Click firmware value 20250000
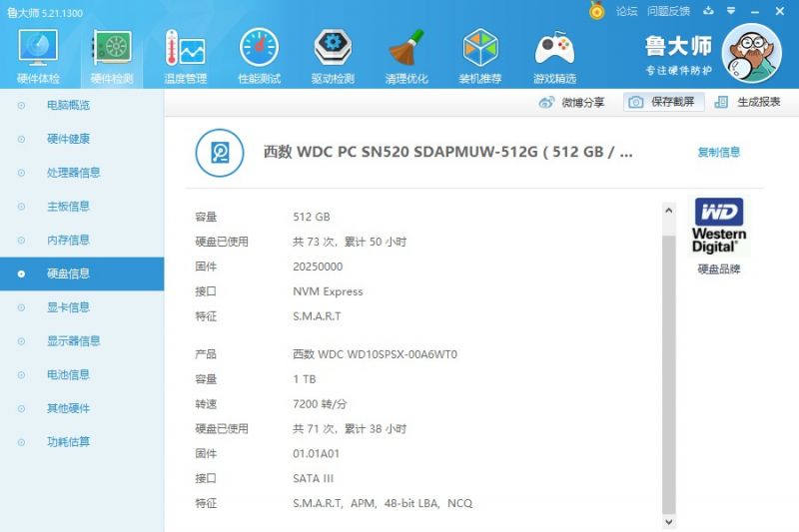Screen dimensions: 799x532 [x=318, y=266]
